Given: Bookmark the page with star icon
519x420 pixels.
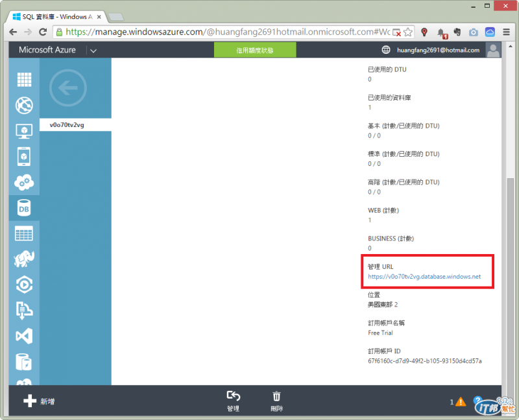Looking at the screenshot, I should click(408, 32).
